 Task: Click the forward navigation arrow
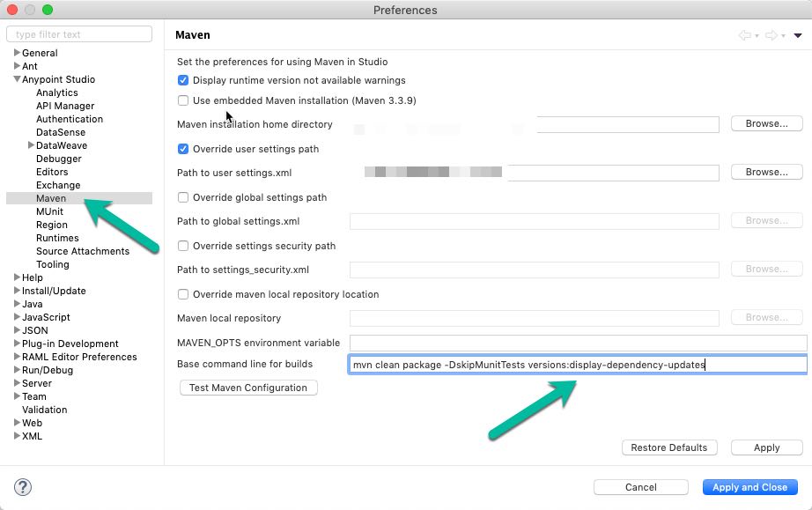[771, 35]
